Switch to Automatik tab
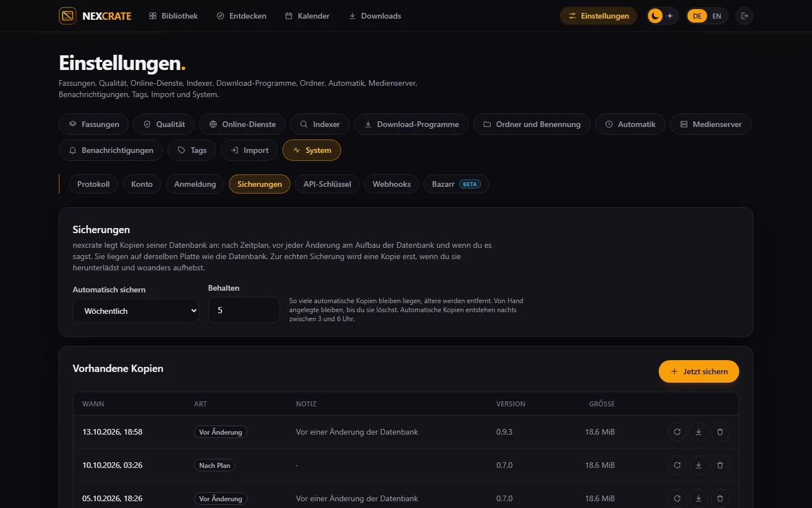The width and height of the screenshot is (812, 508). [x=630, y=124]
